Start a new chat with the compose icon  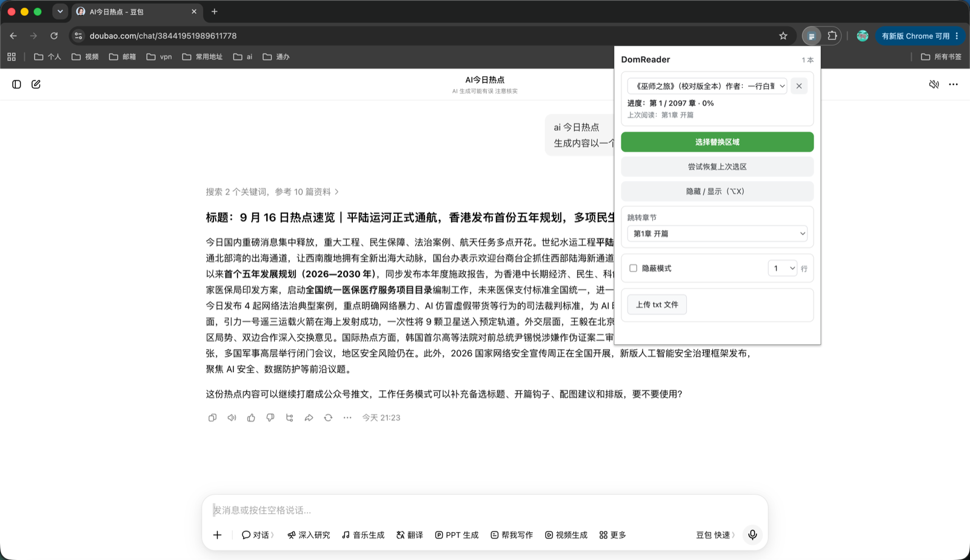(x=36, y=84)
